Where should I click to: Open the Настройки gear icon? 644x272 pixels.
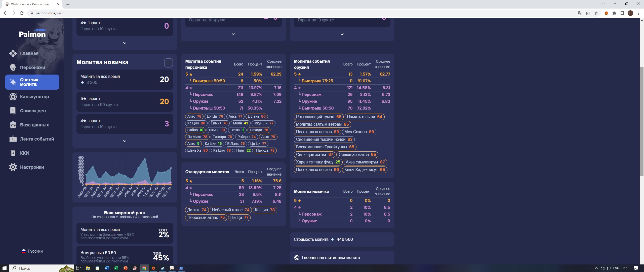(x=13, y=167)
